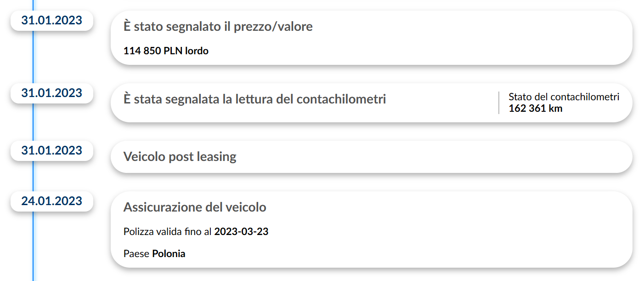
Task: Click the date badge beside Veicolo post leasing
Action: coord(51,150)
